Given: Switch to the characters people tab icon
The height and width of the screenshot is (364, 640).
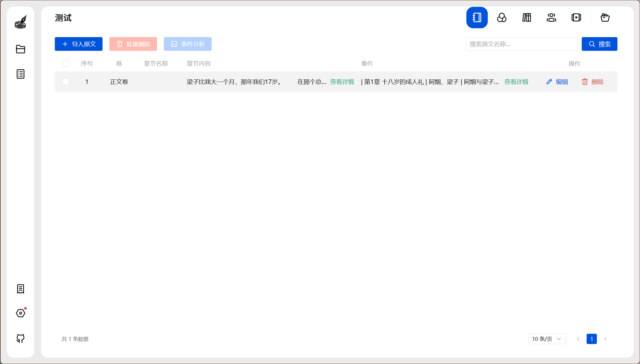Looking at the screenshot, I should [x=551, y=17].
